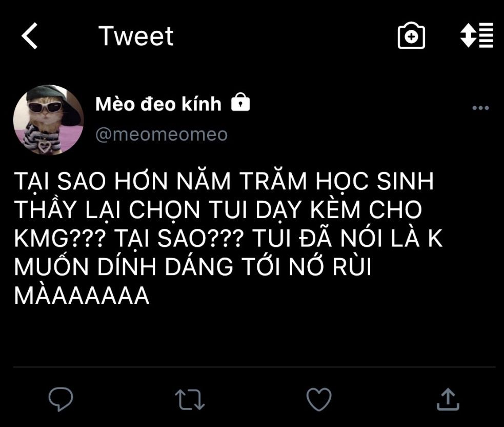This screenshot has height=427, width=504.
Task: Like the tweet with the heart
Action: coord(319,399)
